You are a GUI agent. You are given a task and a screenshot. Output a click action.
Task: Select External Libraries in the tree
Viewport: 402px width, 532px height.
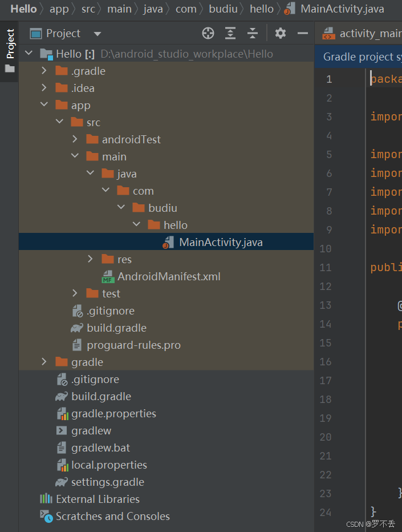(x=98, y=498)
